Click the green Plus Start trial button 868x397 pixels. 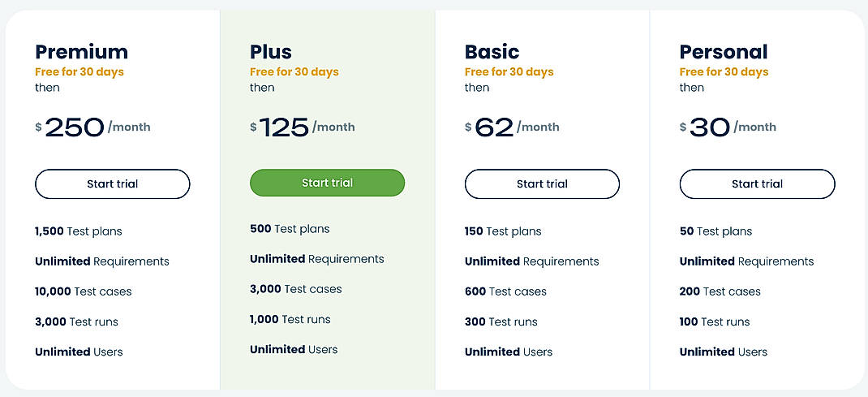pyautogui.click(x=327, y=183)
